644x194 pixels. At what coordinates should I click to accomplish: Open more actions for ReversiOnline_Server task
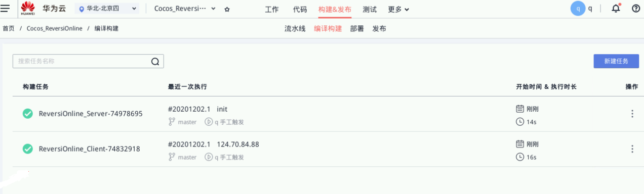[632, 114]
